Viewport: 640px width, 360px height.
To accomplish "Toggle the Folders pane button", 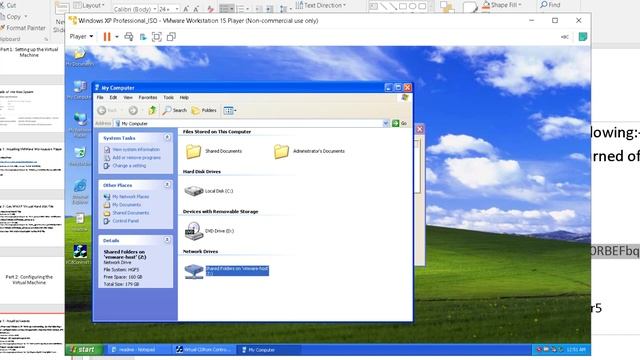I will (x=204, y=110).
